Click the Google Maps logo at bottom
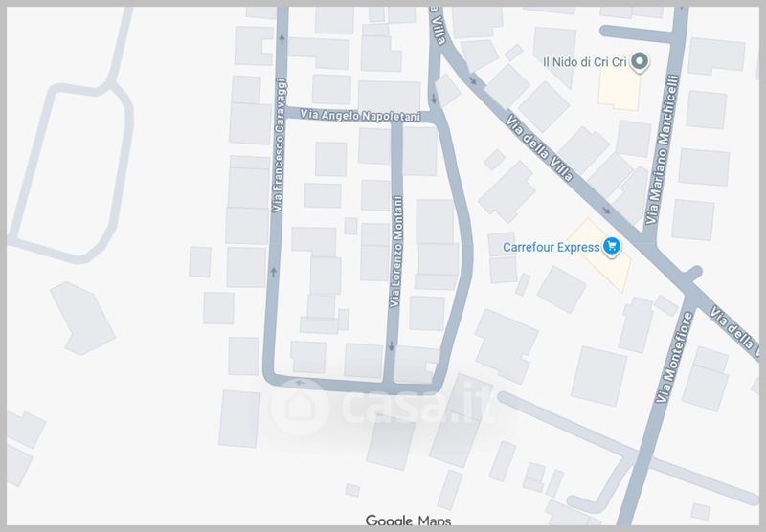Image resolution: width=766 pixels, height=532 pixels. (409, 521)
